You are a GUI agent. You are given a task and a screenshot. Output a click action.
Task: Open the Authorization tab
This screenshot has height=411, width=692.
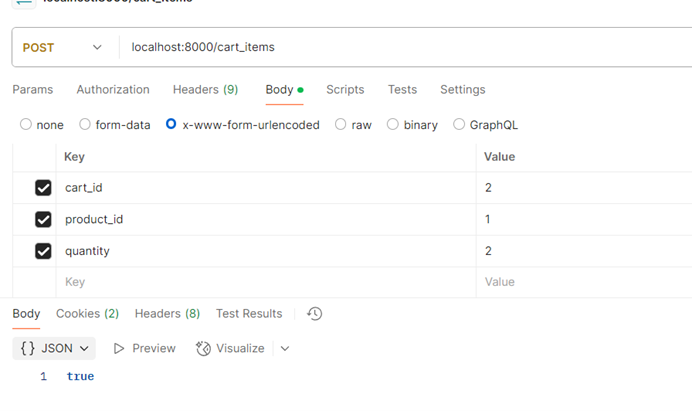tap(113, 90)
